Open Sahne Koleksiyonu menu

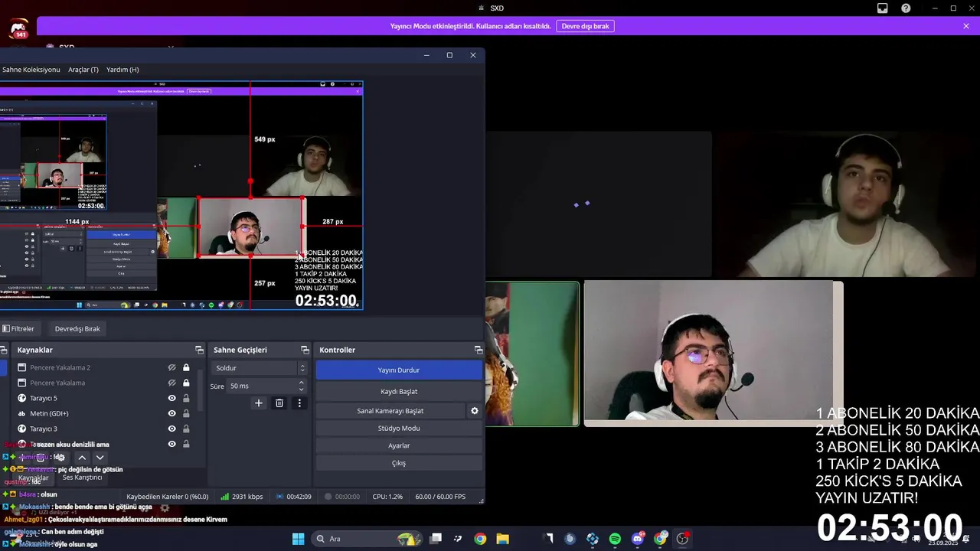pyautogui.click(x=31, y=70)
